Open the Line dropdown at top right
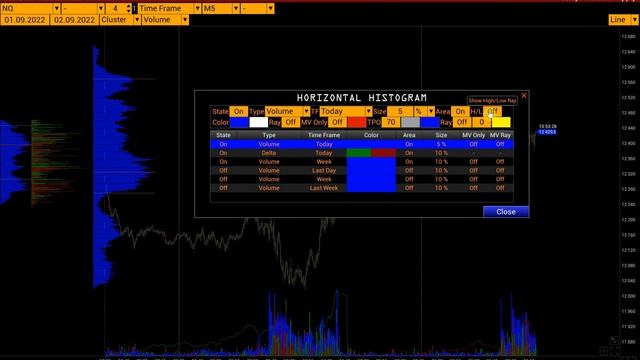640x360 pixels. [x=623, y=20]
